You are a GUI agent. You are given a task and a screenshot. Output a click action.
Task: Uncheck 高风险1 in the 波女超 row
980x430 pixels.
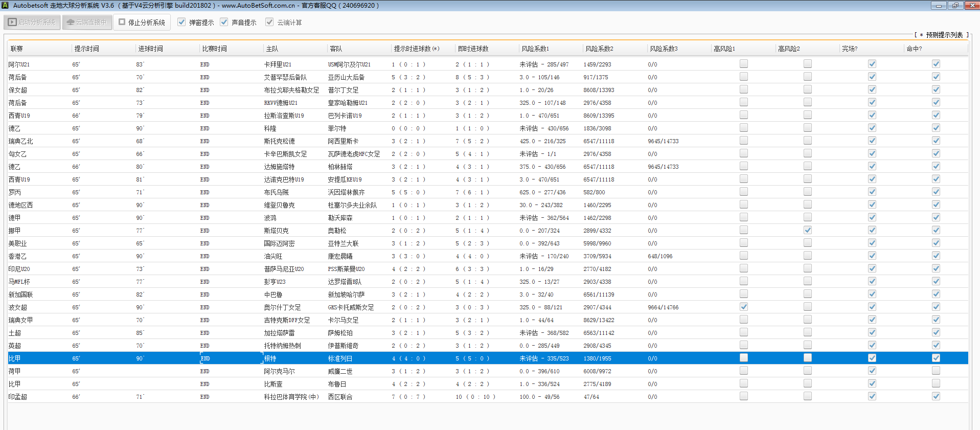[x=744, y=307]
